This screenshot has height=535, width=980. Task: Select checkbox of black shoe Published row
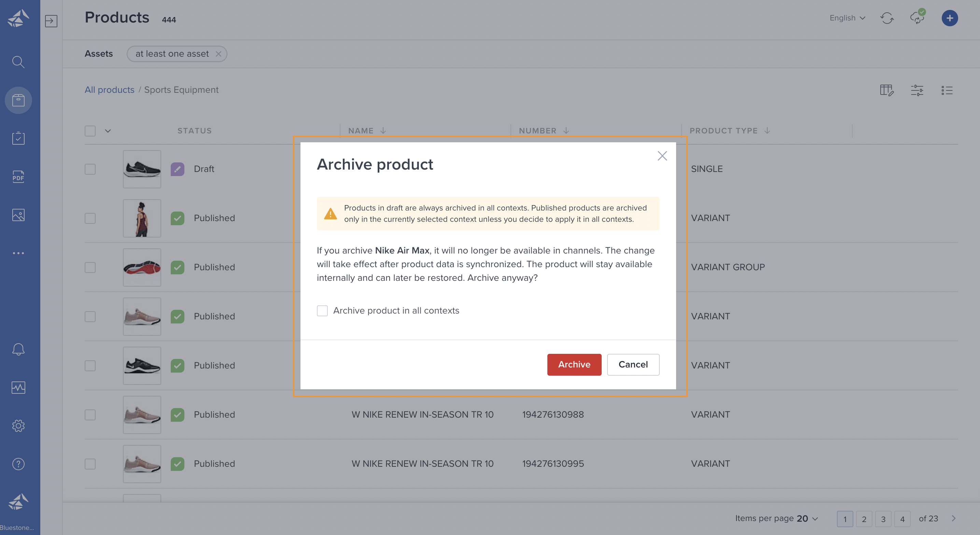tap(90, 365)
